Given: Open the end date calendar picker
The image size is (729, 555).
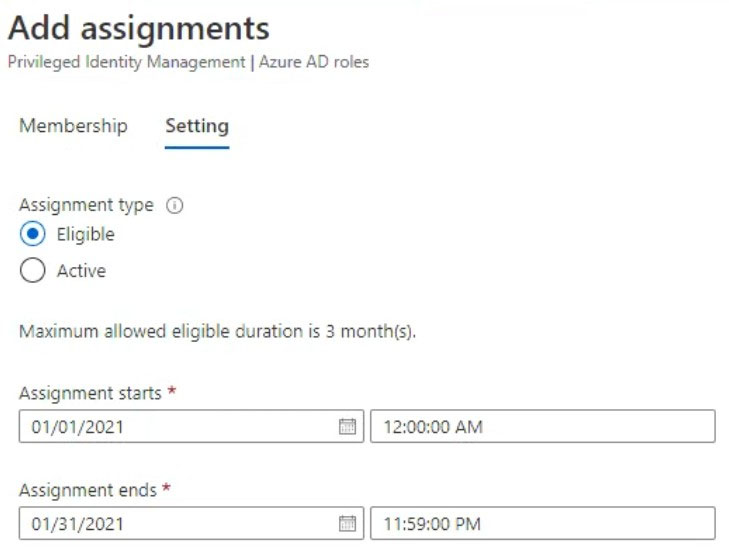Looking at the screenshot, I should 347,523.
